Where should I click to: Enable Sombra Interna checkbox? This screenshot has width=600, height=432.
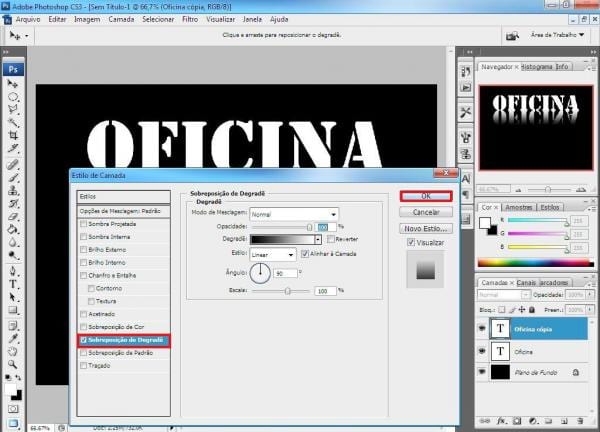(83, 237)
